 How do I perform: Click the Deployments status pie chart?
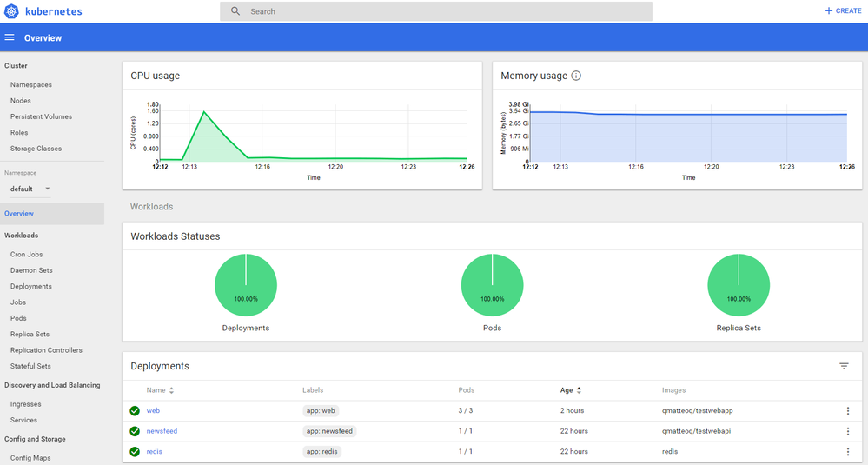[x=246, y=285]
